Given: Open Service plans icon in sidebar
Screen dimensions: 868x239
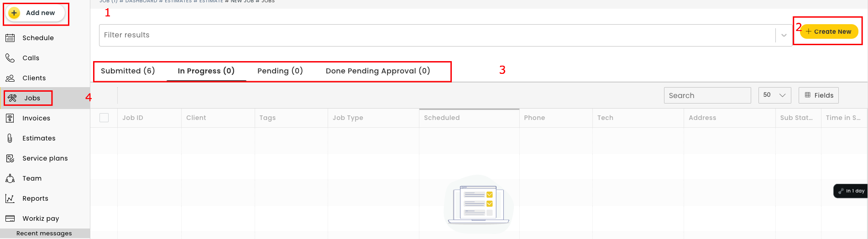Looking at the screenshot, I should [10, 158].
